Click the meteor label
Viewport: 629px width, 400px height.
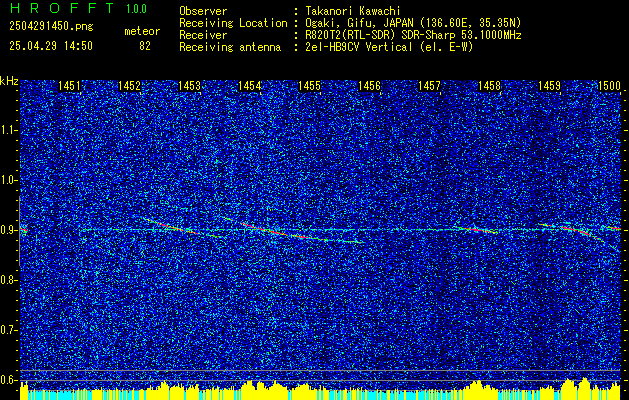(142, 31)
